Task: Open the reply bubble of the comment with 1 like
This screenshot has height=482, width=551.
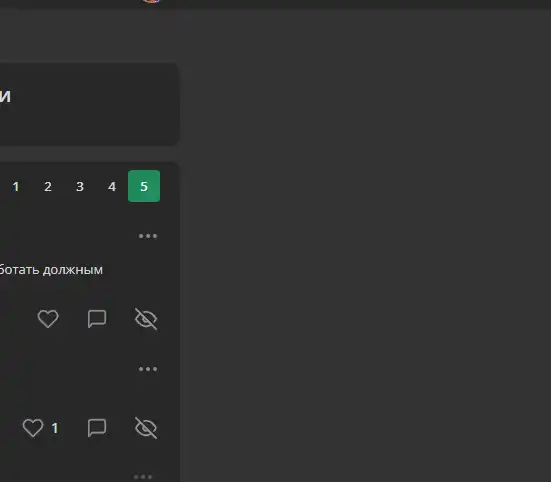Action: click(97, 428)
